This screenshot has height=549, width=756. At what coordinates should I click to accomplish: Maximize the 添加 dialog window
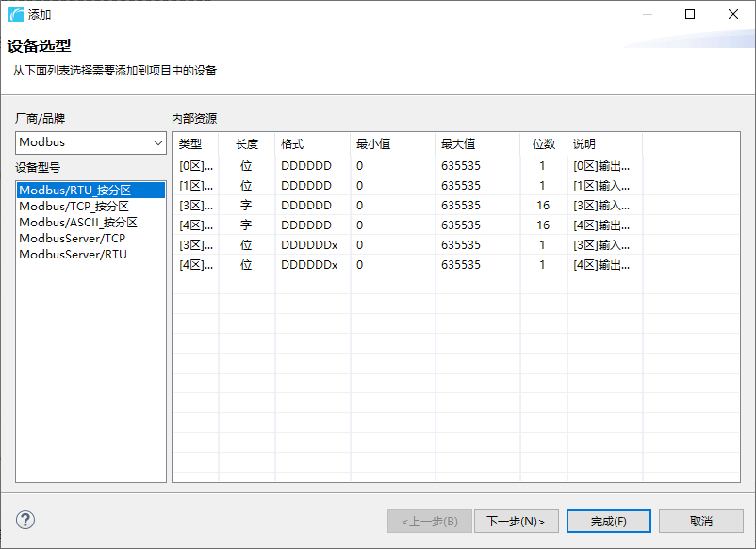(x=690, y=14)
